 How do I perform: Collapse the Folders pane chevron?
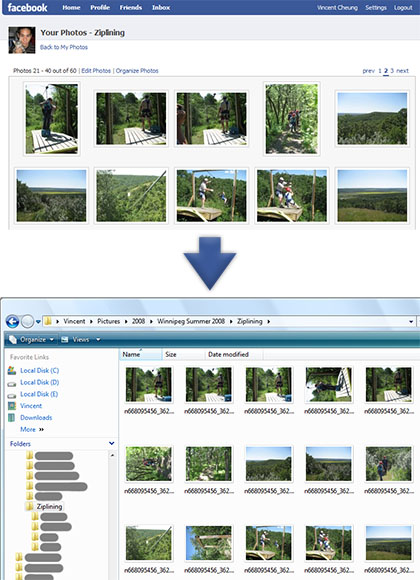point(111,443)
